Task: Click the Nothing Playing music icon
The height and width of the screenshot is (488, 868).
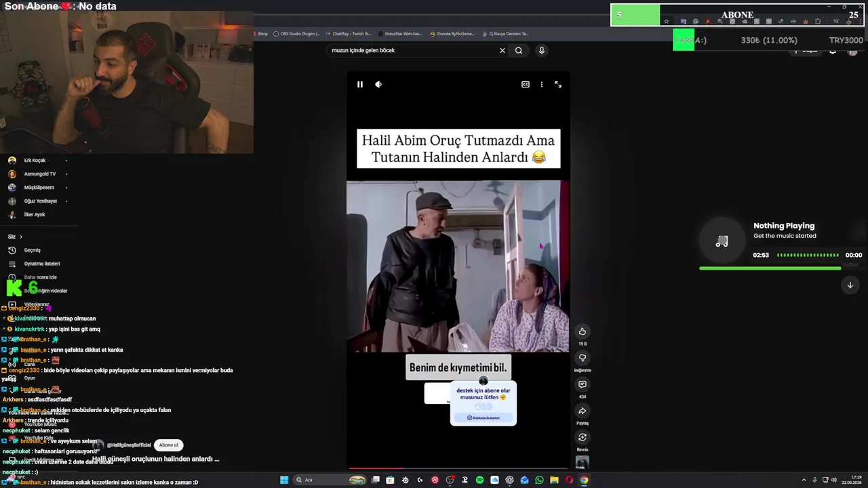Action: tap(722, 241)
